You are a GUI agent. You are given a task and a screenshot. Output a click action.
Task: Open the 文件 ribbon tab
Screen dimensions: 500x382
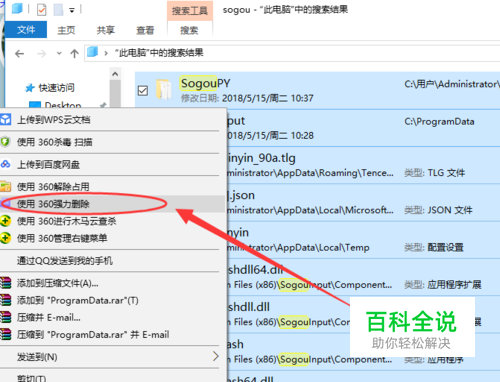[x=26, y=30]
